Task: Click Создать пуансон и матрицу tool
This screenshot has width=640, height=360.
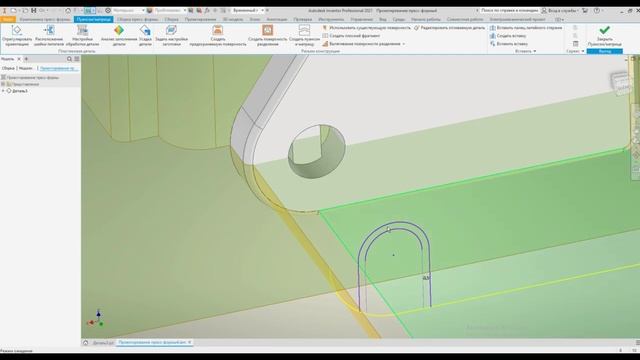Action: click(304, 35)
